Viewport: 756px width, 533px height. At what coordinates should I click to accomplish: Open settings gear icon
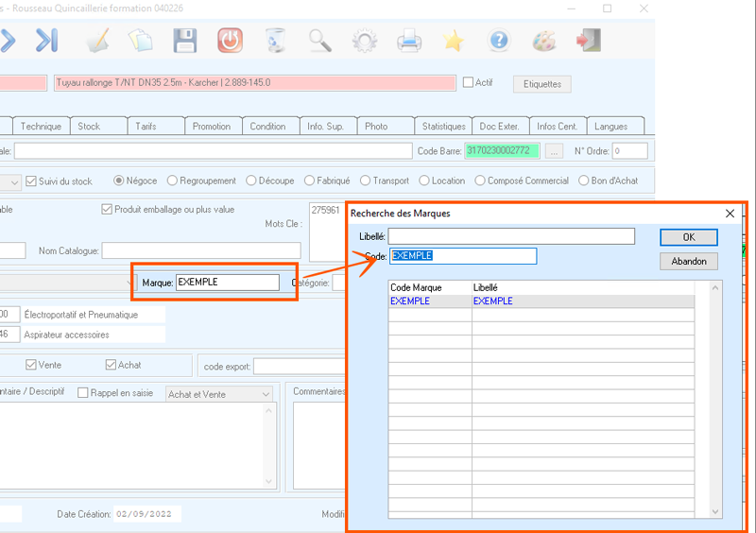365,41
